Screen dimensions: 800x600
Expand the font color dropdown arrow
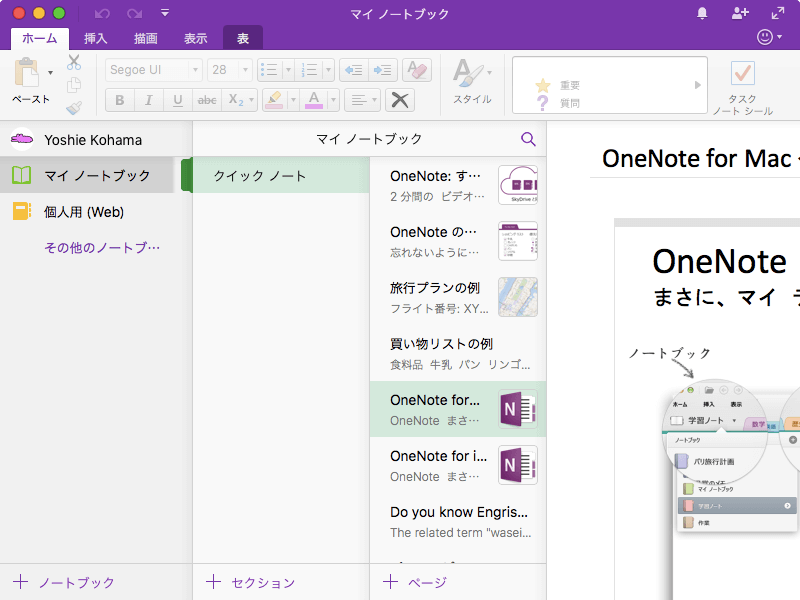point(333,100)
